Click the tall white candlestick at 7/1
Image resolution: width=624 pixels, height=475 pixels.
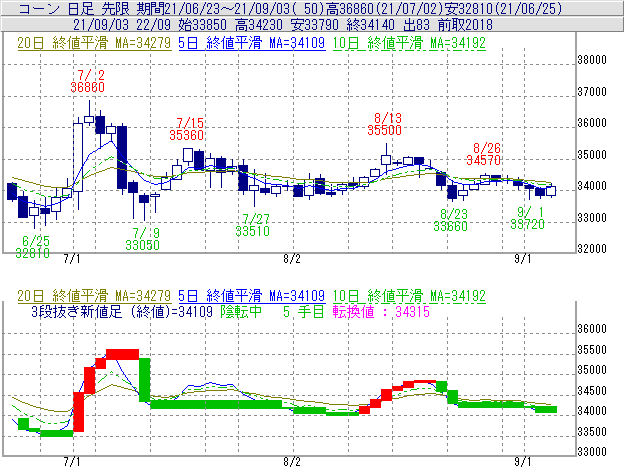point(78,158)
